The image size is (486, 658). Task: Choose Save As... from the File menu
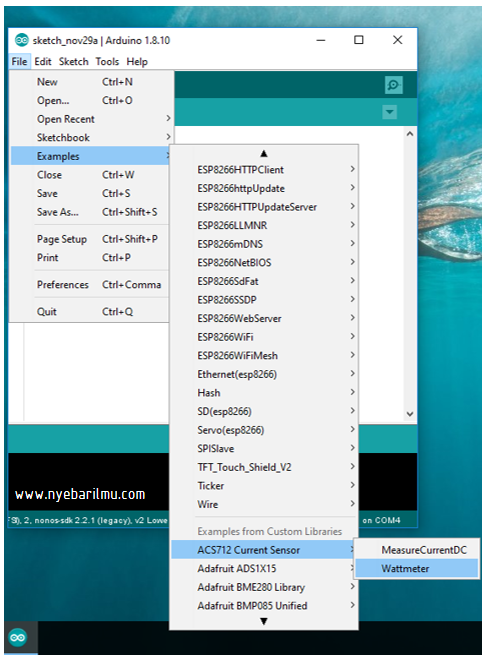tap(90, 212)
